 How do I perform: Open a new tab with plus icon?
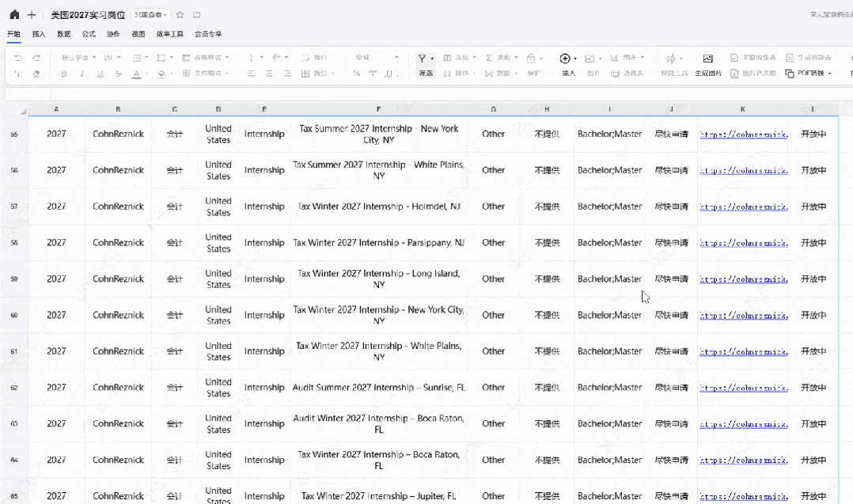click(32, 15)
